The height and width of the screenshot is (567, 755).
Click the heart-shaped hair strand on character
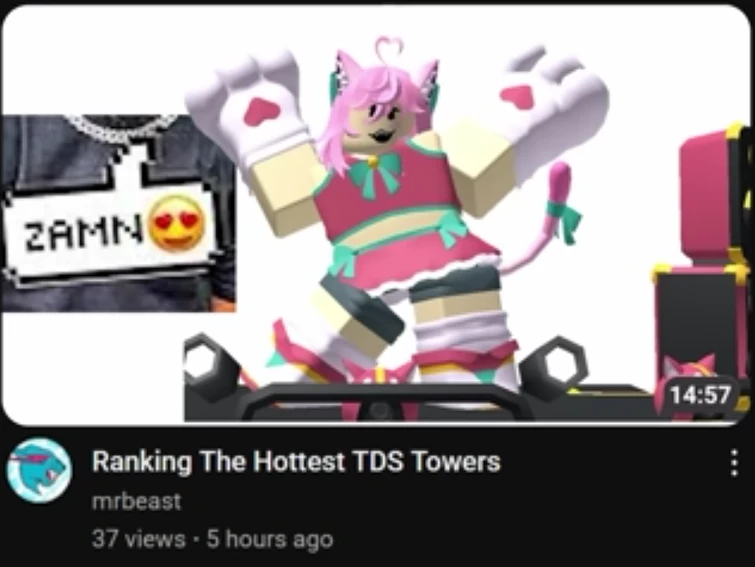click(x=388, y=48)
